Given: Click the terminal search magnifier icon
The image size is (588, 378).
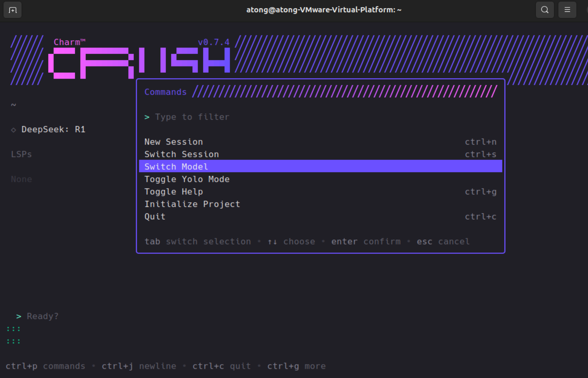Looking at the screenshot, I should point(545,10).
